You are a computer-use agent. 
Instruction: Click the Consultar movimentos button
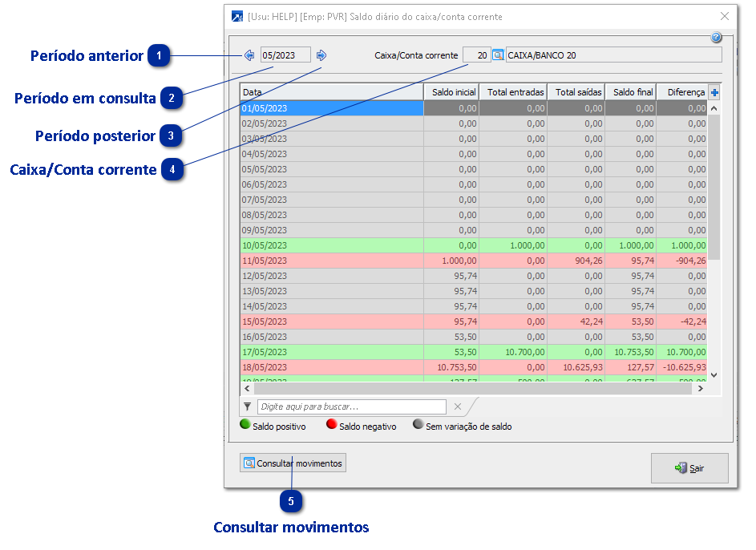tap(293, 463)
